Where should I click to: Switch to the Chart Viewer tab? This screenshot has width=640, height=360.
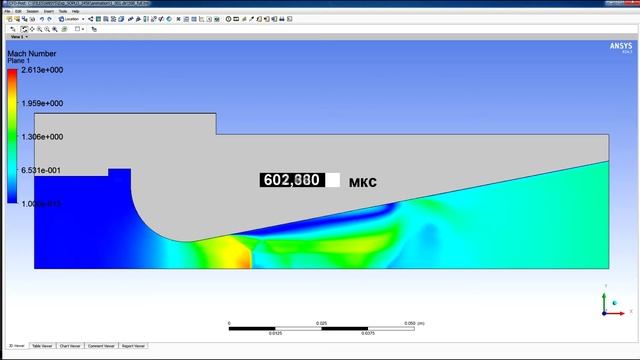click(70, 346)
